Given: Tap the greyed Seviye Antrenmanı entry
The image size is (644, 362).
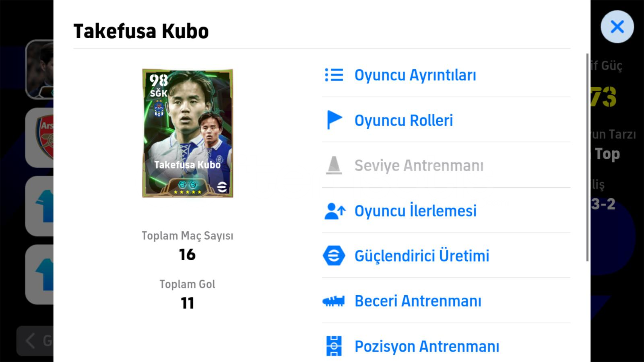Looking at the screenshot, I should 446,165.
